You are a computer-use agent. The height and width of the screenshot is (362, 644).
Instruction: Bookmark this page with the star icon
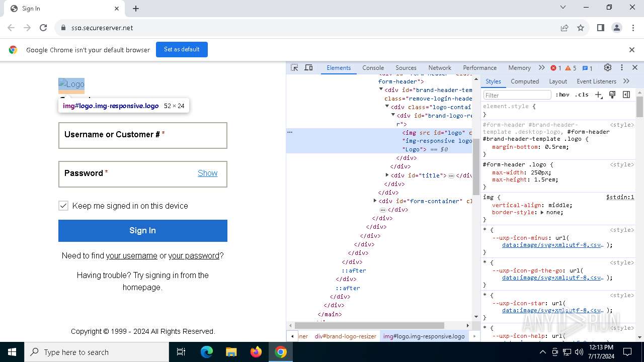point(581,28)
